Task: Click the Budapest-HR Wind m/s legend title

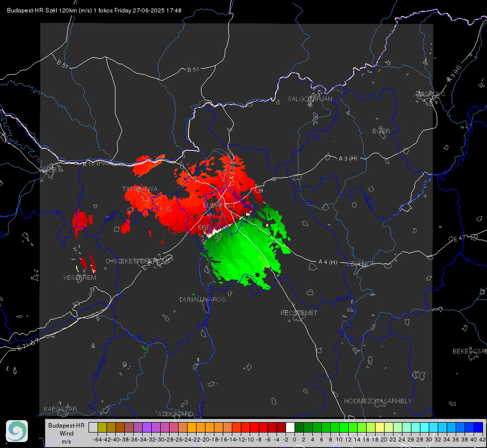Action: 66,434
